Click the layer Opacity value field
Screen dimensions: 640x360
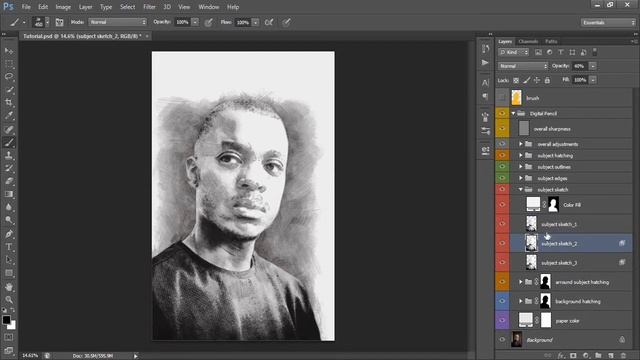pyautogui.click(x=580, y=66)
